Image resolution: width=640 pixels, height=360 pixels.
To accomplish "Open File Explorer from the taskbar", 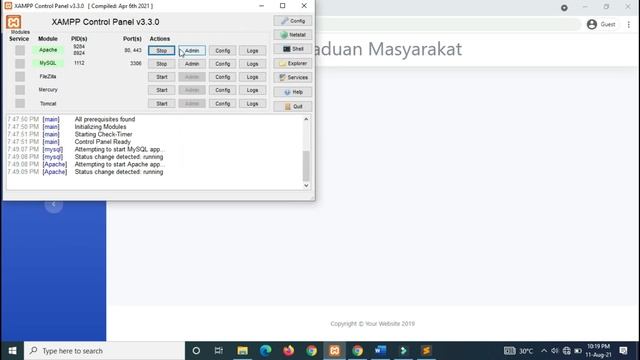I will [x=242, y=351].
